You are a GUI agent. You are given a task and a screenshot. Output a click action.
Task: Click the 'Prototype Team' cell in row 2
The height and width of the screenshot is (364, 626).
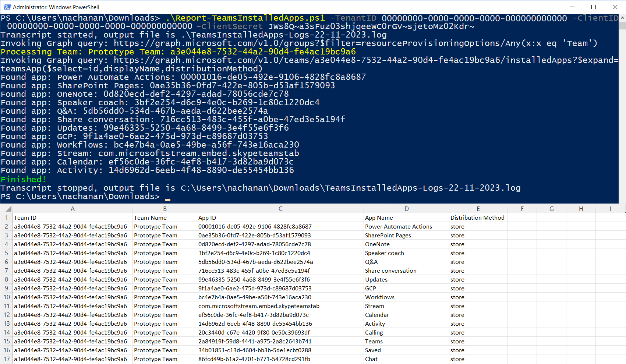[165, 226]
